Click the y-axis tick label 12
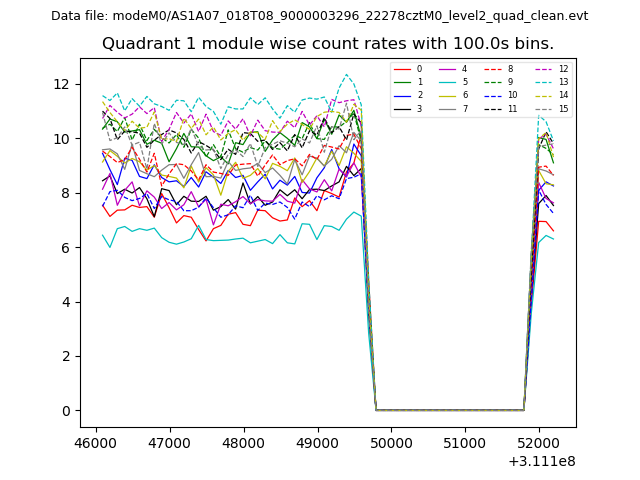The width and height of the screenshot is (640, 480). (x=62, y=84)
